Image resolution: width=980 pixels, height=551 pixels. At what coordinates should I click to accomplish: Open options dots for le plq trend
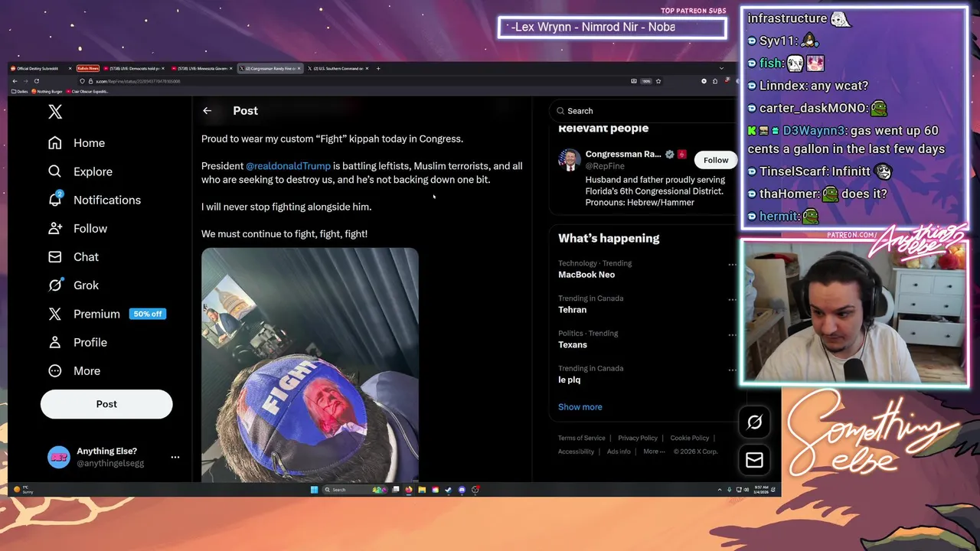(x=732, y=370)
